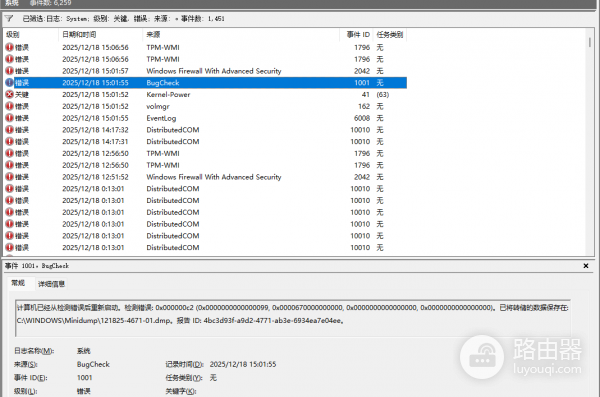Viewport: 600px width, 397px height.
Task: Select the volmgr source cell
Action: 158,106
